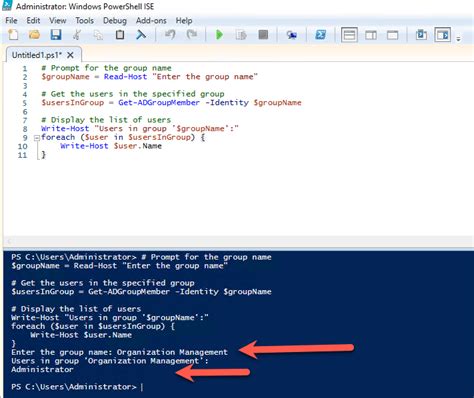Screen dimensions: 474x398
Task: Start PowerShell.exe with the blue console icon
Action: [320, 35]
